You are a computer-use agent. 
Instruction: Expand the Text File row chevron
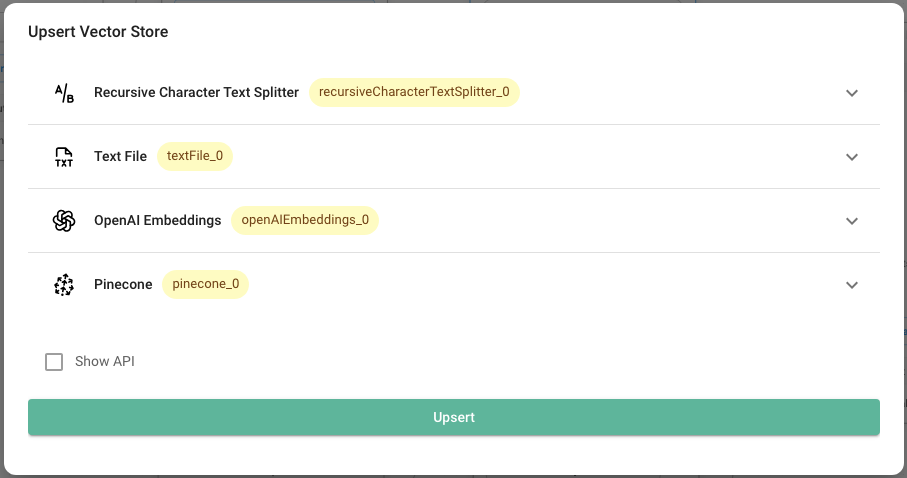852,157
